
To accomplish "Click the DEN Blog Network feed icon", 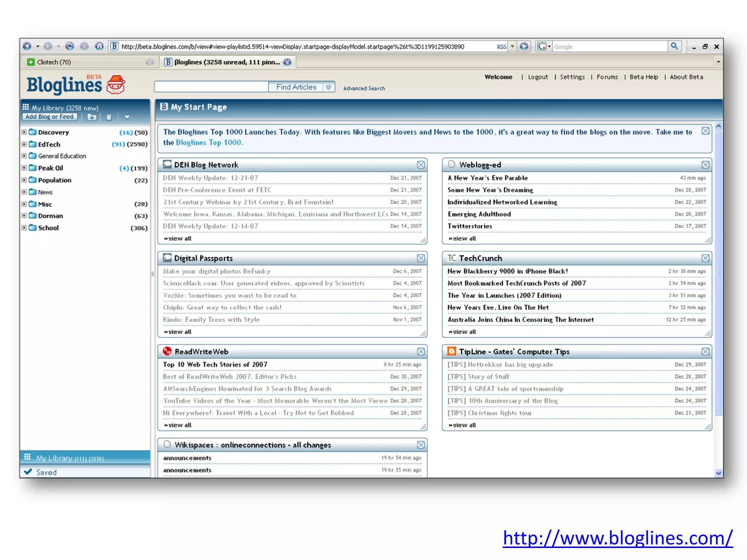I will pos(167,164).
